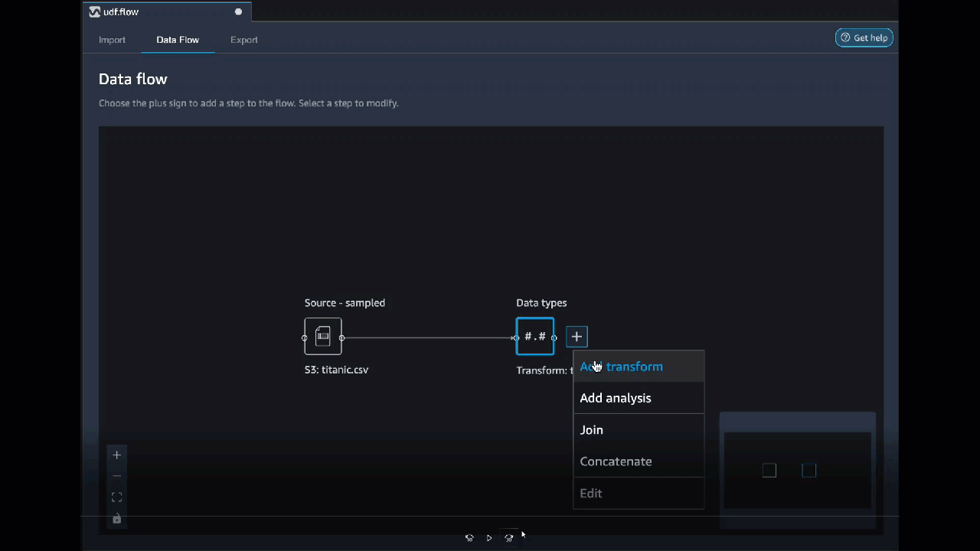Choose Add transform from the menu
Screen dimensions: 980x551
(x=621, y=367)
